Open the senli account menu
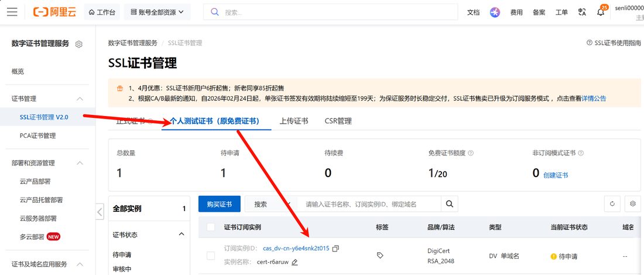 (x=629, y=12)
